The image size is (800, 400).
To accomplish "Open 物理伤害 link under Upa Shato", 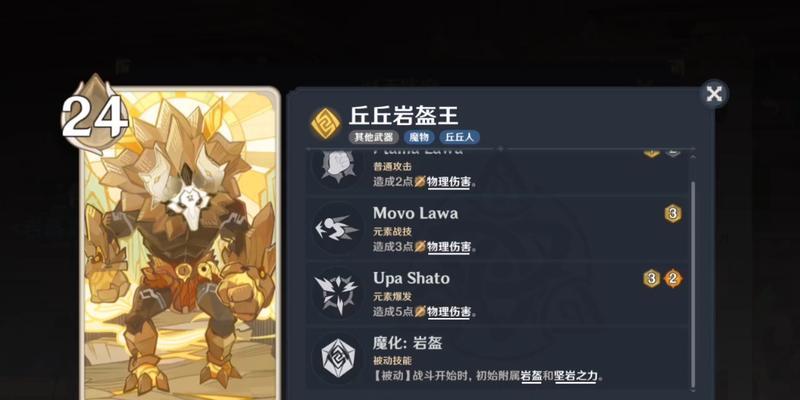I will pos(448,312).
